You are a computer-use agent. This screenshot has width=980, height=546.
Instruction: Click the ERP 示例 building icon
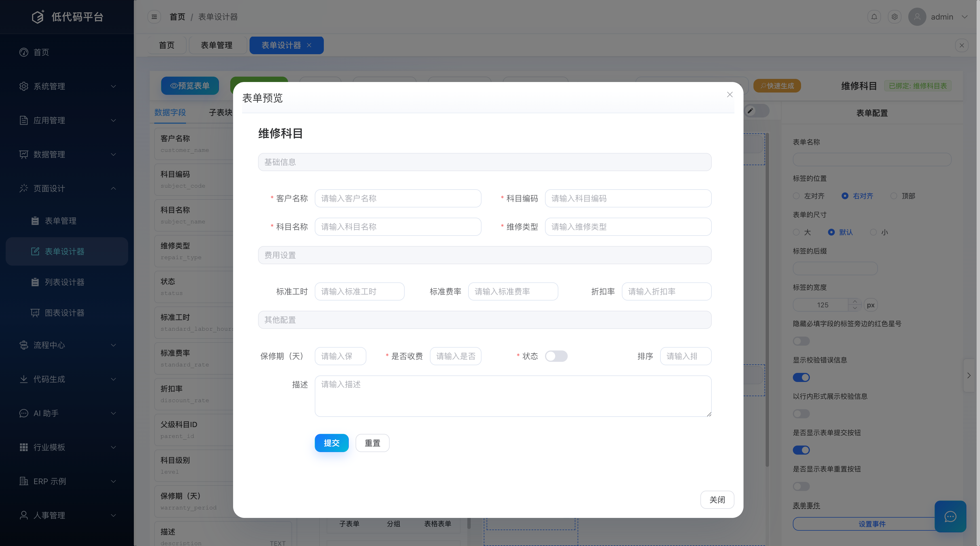pyautogui.click(x=24, y=481)
